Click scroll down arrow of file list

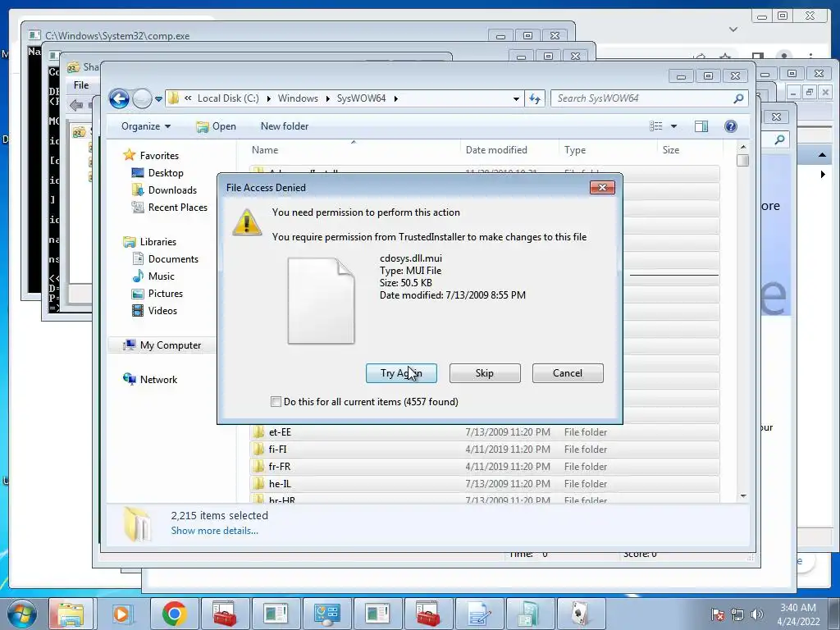pyautogui.click(x=743, y=496)
